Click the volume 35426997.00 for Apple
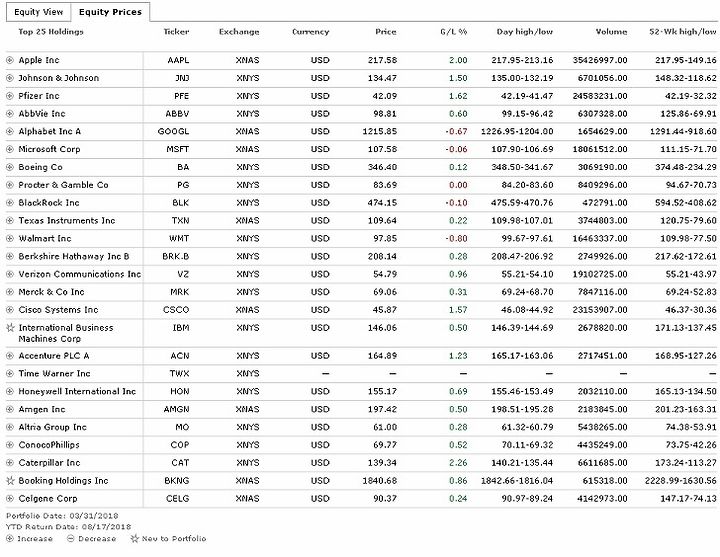Image resolution: width=720 pixels, height=557 pixels. [600, 60]
